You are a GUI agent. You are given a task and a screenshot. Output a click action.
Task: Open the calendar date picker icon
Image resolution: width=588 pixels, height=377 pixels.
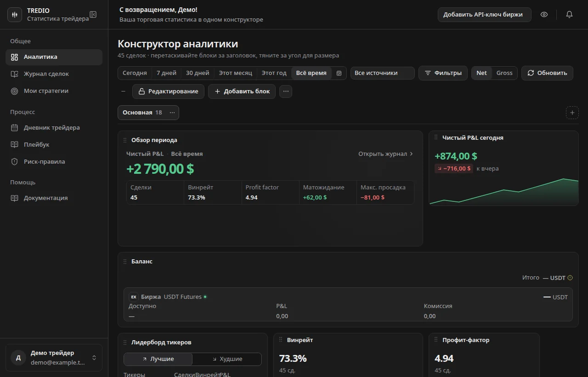coord(339,73)
